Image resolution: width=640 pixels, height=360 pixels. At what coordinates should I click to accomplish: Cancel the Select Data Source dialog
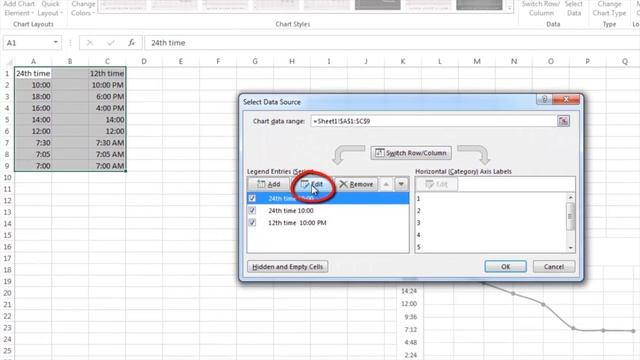554,267
